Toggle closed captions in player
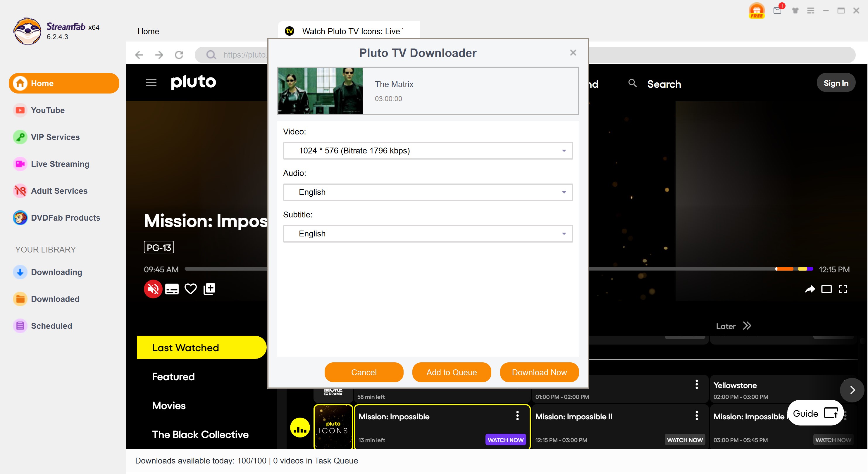 [x=172, y=289]
